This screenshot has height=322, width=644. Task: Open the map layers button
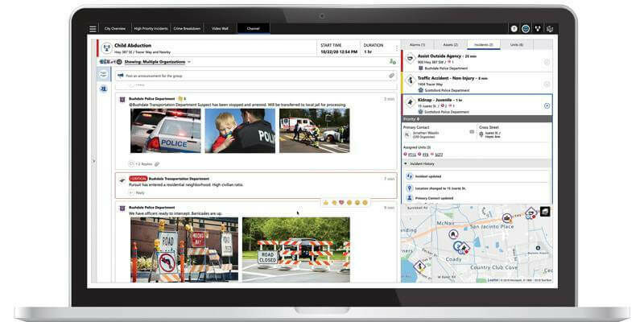[545, 211]
